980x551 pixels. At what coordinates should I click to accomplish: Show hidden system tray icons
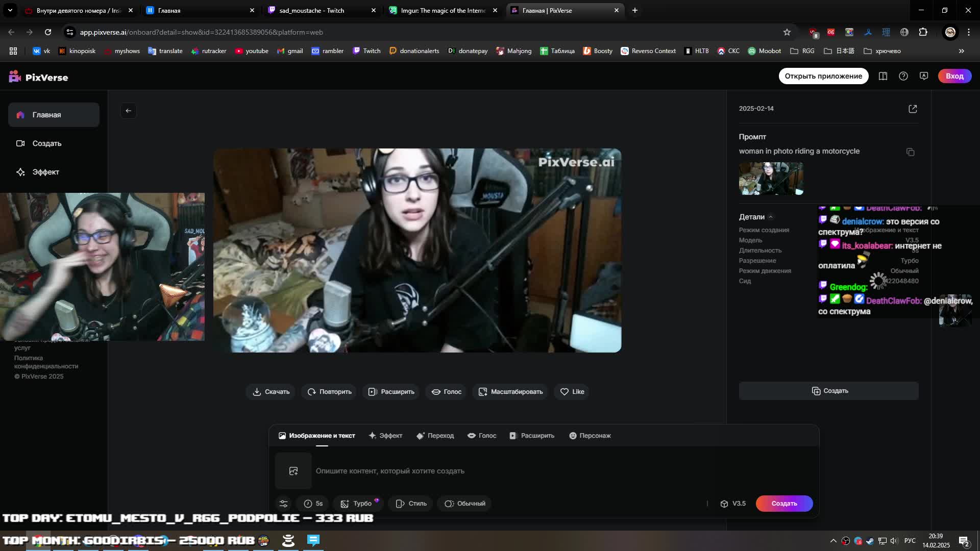(834, 541)
